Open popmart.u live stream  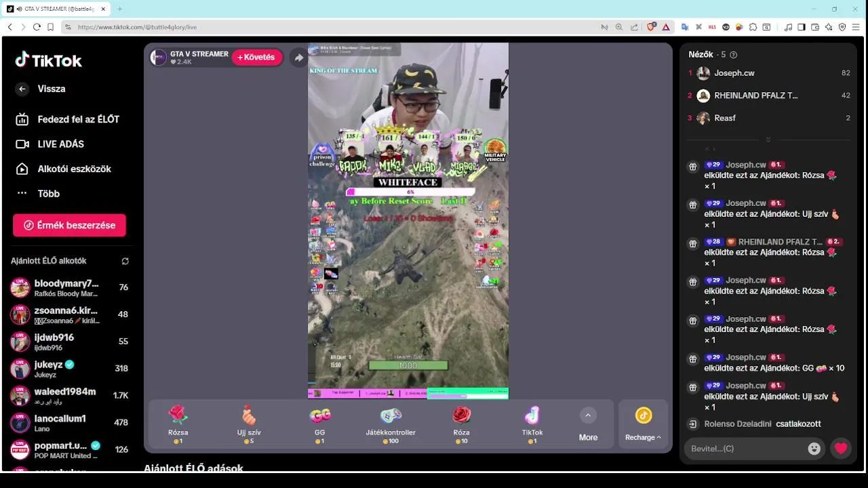click(69, 449)
